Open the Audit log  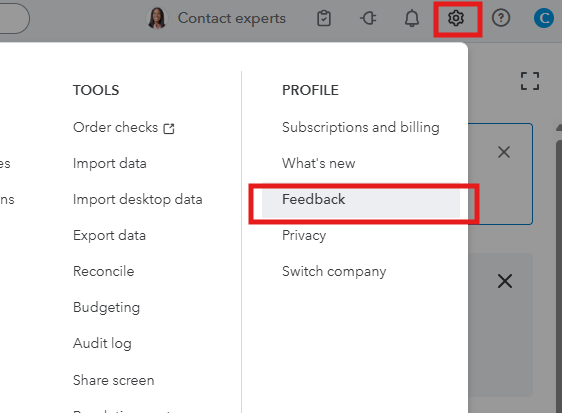tap(102, 343)
